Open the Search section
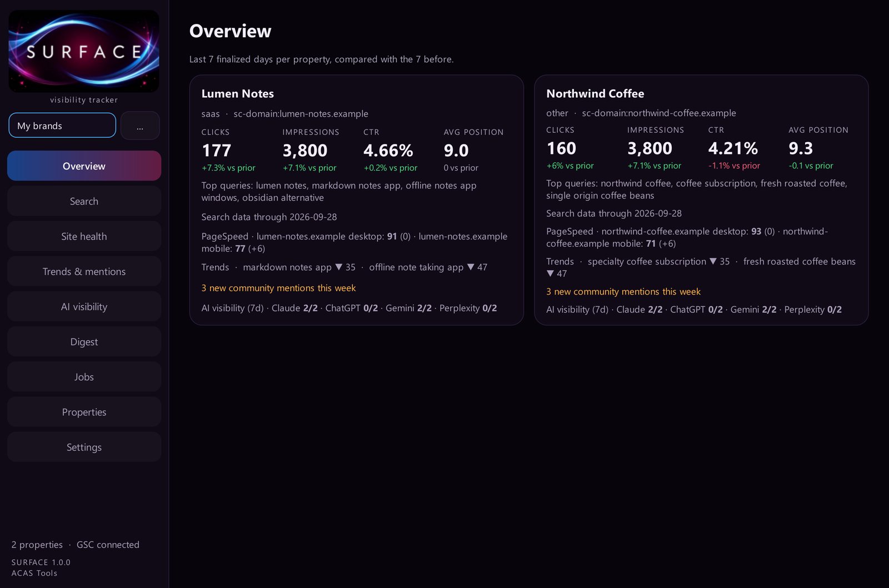The width and height of the screenshot is (889, 588). click(84, 201)
